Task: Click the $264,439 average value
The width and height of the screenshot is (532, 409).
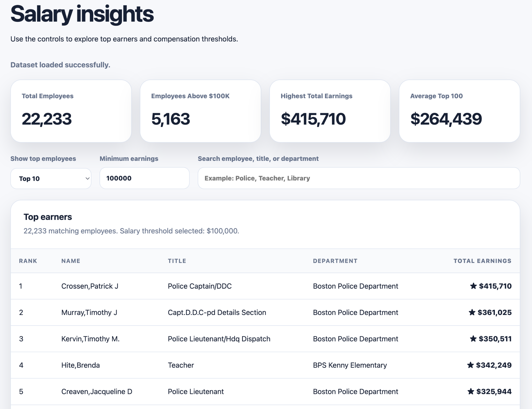Action: [446, 119]
